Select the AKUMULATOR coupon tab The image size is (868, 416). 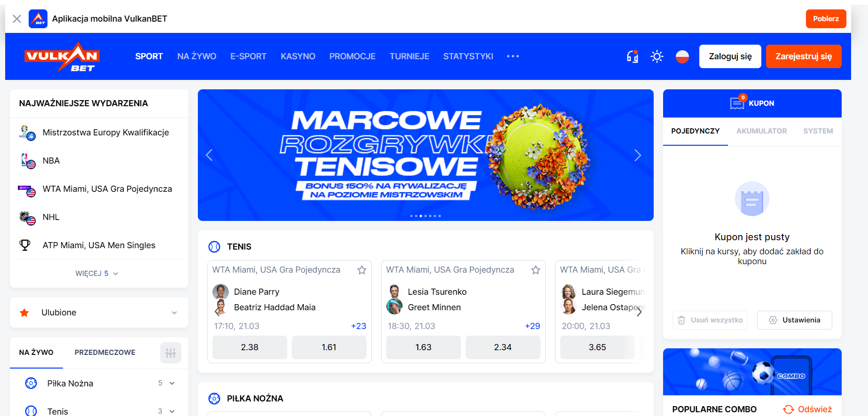[x=761, y=131]
